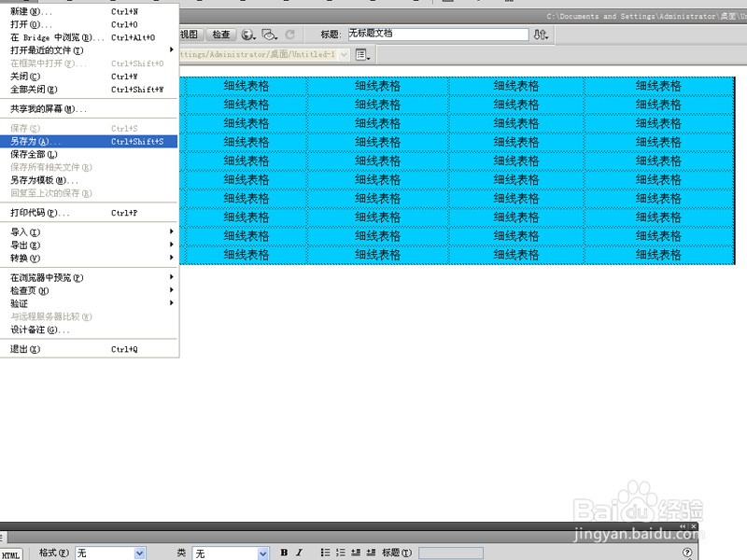
Task: Click the address bar options list icon
Action: pos(362,55)
